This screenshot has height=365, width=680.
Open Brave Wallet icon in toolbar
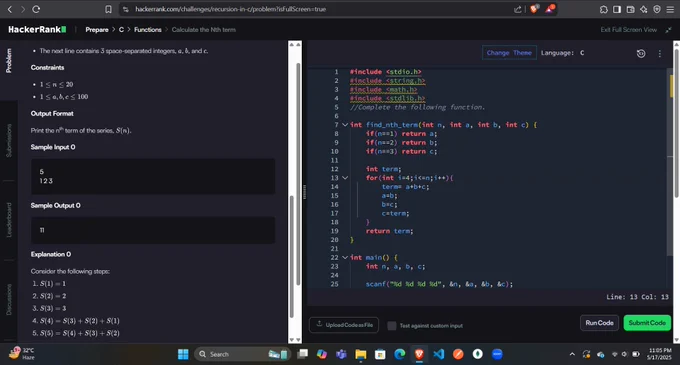pyautogui.click(x=631, y=9)
